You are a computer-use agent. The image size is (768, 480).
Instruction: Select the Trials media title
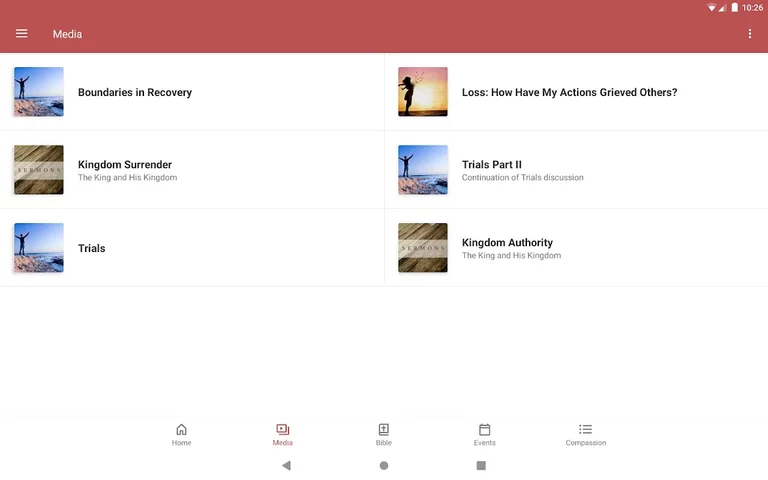pos(92,248)
